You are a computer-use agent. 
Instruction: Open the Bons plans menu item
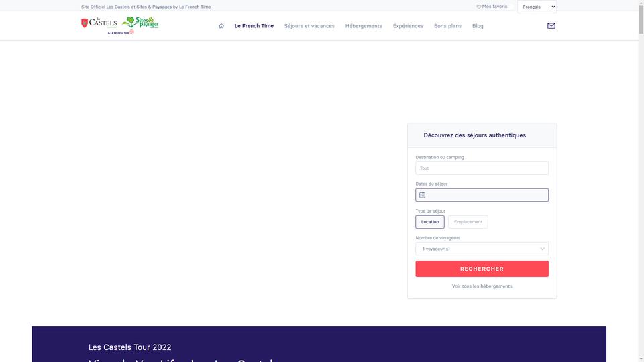pos(447,26)
